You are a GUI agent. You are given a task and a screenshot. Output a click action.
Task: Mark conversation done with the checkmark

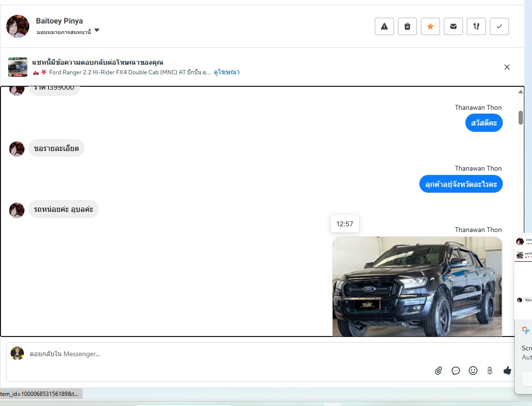click(x=499, y=26)
